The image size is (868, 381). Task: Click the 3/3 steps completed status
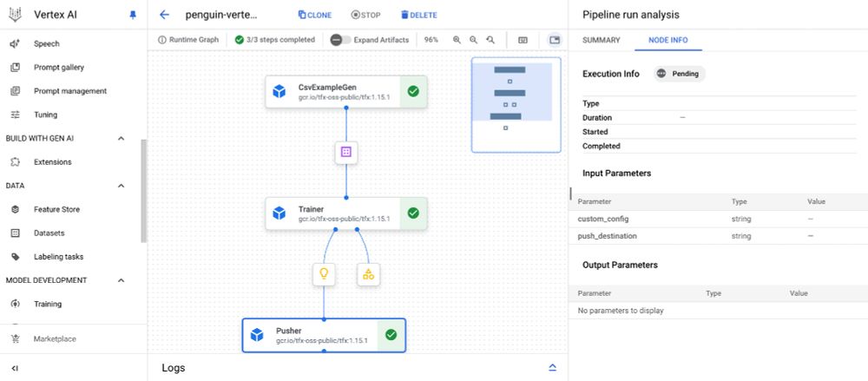pos(274,40)
